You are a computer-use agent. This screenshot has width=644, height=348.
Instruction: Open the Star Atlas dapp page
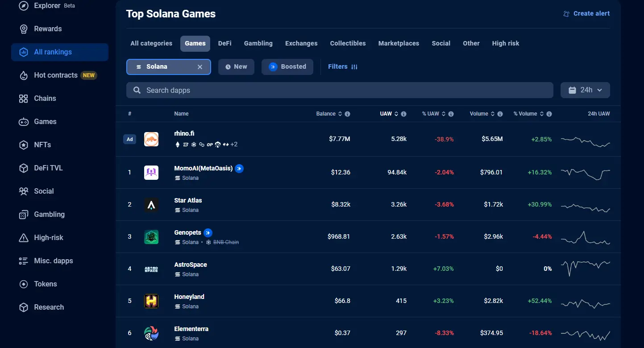tap(188, 200)
